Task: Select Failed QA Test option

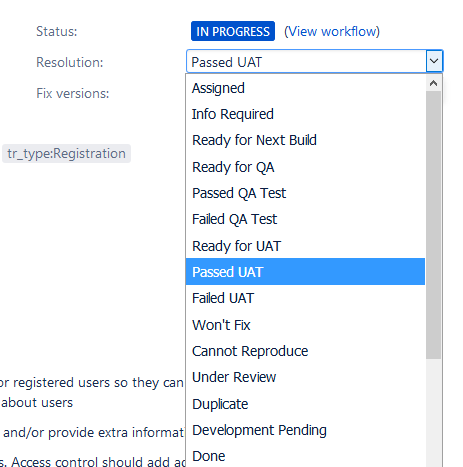Action: (305, 219)
